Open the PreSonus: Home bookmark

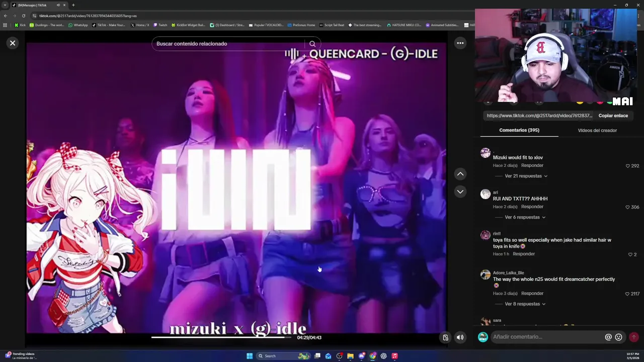pos(301,25)
